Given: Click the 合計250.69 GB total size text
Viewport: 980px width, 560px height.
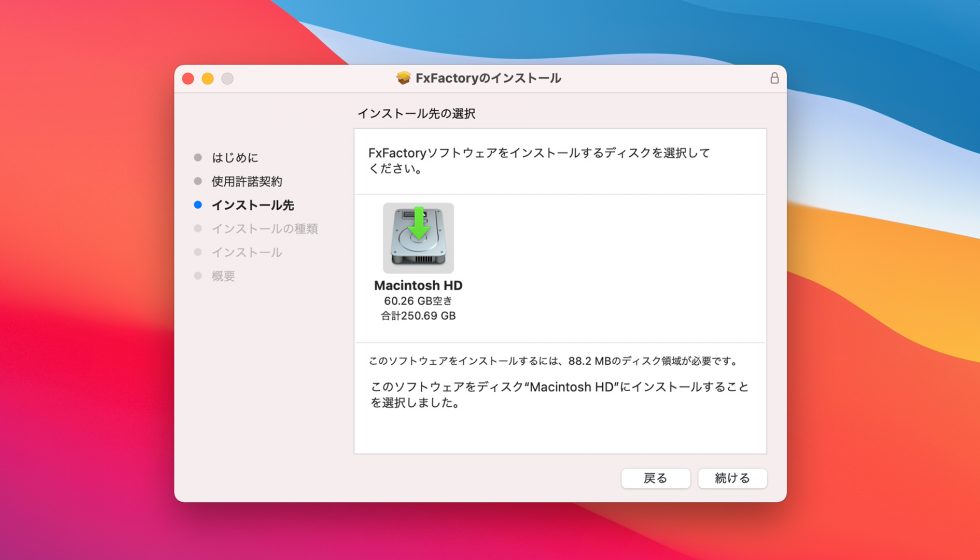Looking at the screenshot, I should (418, 316).
